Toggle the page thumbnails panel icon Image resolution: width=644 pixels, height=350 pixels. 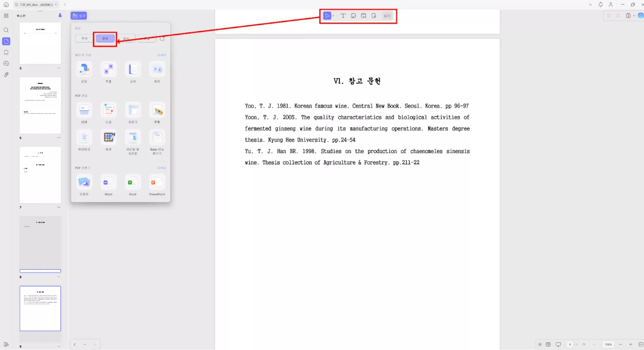[x=6, y=41]
